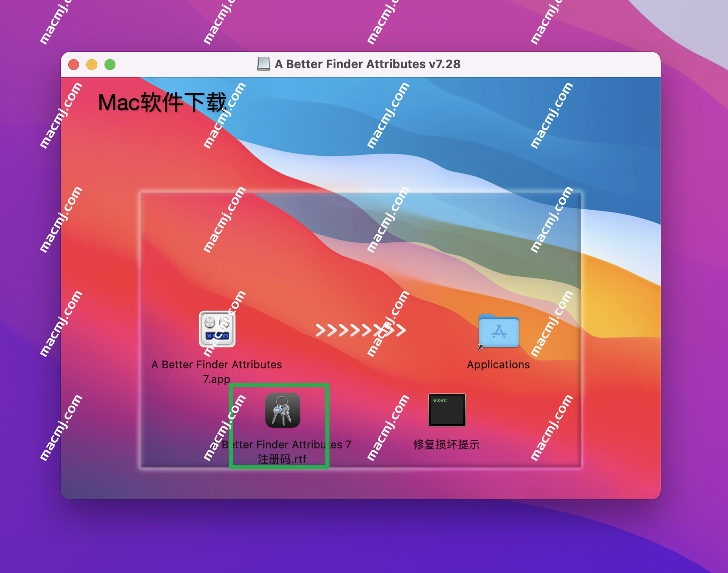This screenshot has height=573, width=728.
Task: Select the keychain icon of the 注册码.rtf file
Action: (x=283, y=410)
